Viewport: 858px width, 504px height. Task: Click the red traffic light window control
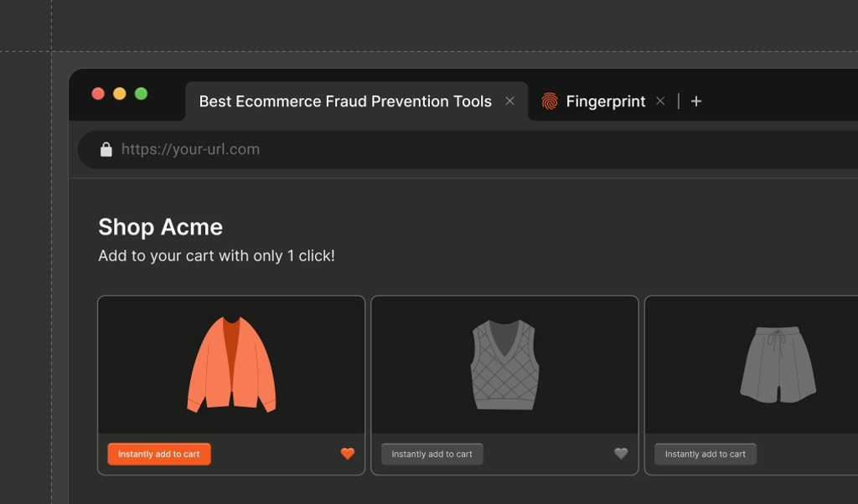pyautogui.click(x=98, y=94)
